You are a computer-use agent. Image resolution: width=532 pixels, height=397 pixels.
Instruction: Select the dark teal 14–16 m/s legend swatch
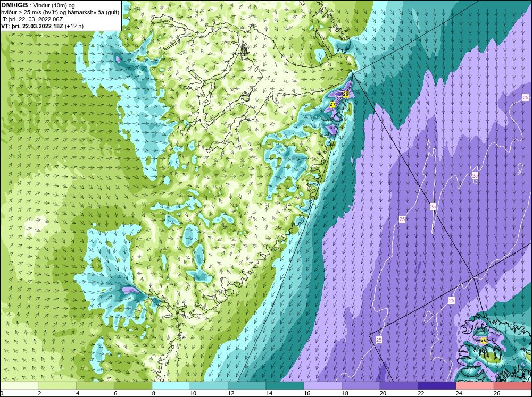point(285,385)
